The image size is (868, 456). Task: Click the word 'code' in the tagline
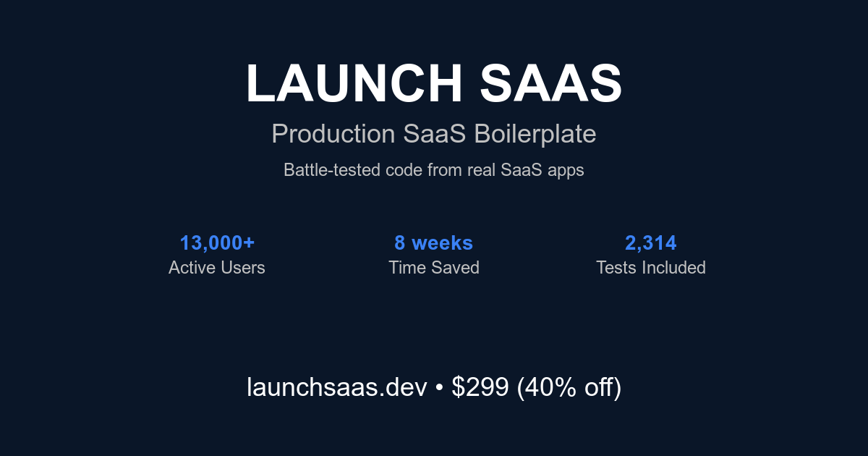[x=404, y=171]
